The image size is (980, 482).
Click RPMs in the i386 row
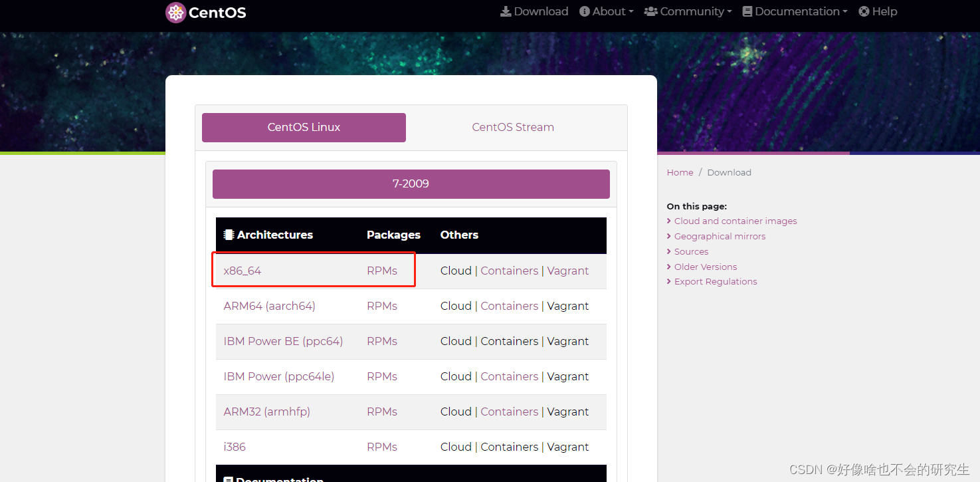pyautogui.click(x=382, y=447)
